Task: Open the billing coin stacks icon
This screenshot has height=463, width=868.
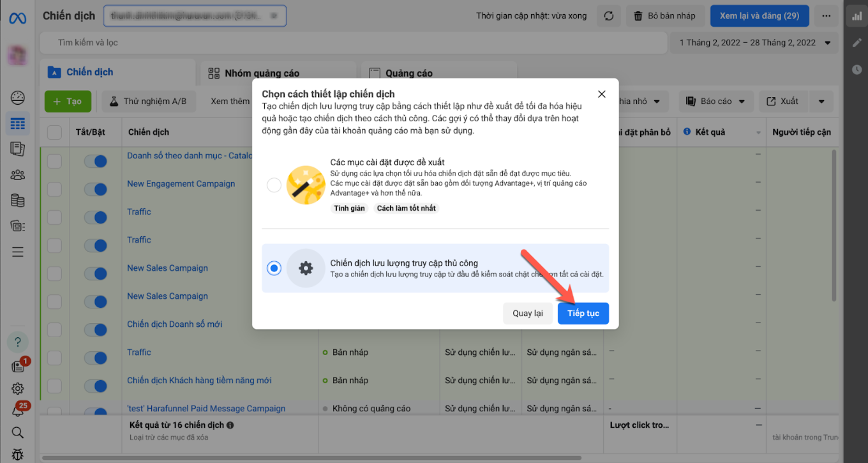Action: click(18, 200)
